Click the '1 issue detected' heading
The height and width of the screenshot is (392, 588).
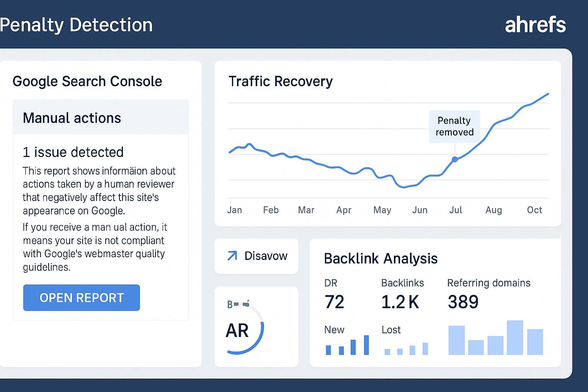[x=73, y=152]
